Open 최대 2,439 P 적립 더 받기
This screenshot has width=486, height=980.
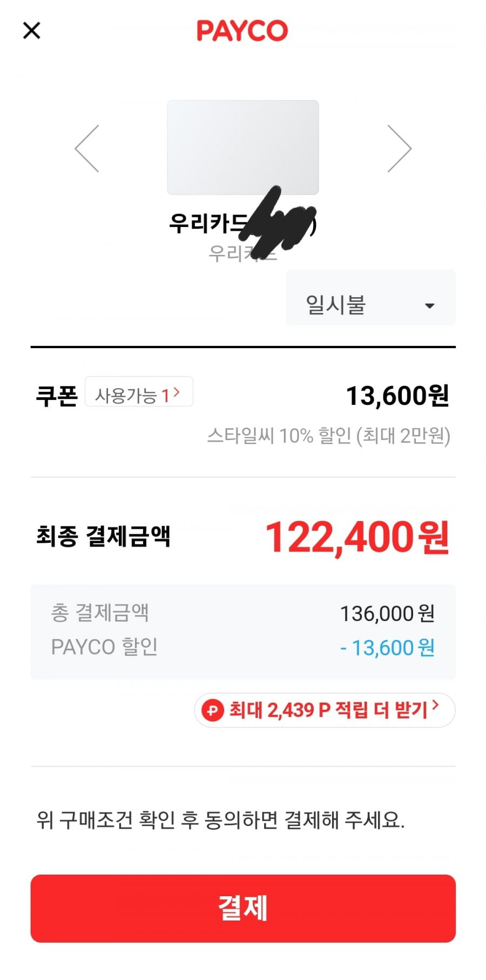click(x=325, y=710)
